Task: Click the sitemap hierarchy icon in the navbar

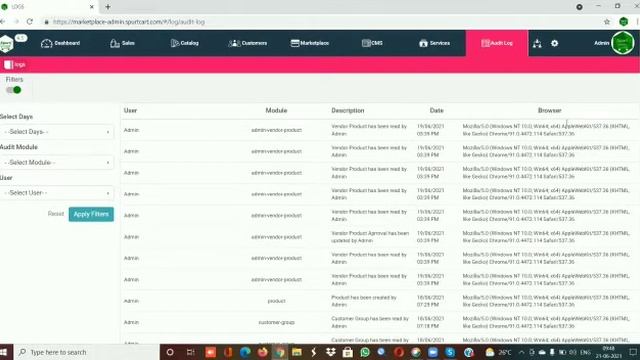Action: [537, 43]
